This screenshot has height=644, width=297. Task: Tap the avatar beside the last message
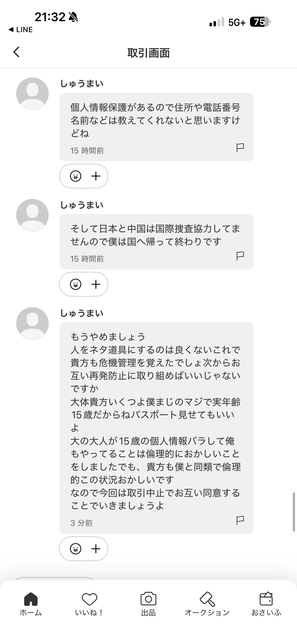pyautogui.click(x=32, y=323)
